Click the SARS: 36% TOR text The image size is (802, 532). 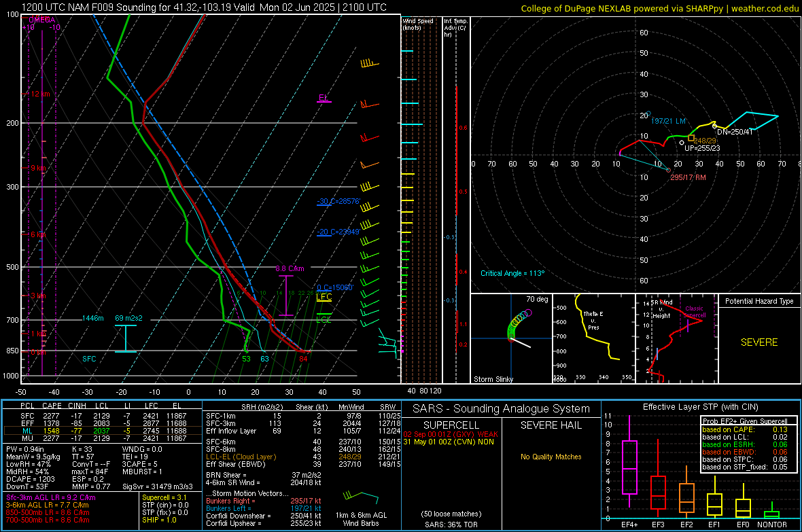click(x=451, y=525)
